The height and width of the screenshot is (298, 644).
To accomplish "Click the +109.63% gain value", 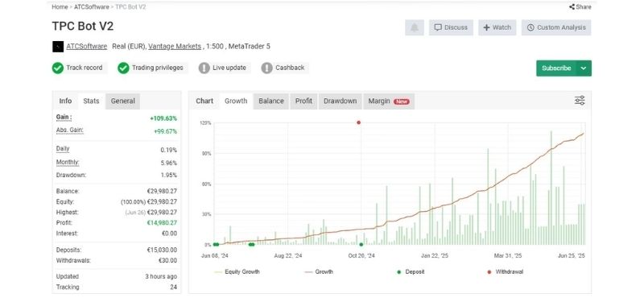I will 163,118.
